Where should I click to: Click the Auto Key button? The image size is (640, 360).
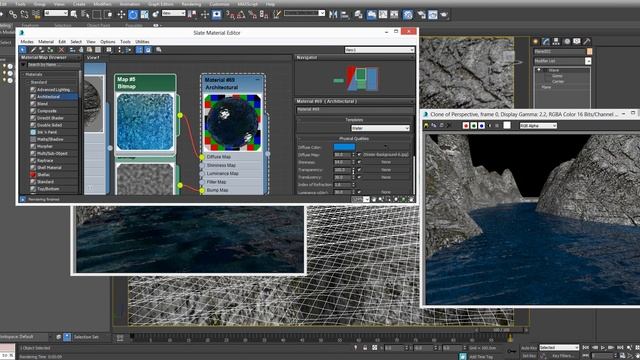529,348
